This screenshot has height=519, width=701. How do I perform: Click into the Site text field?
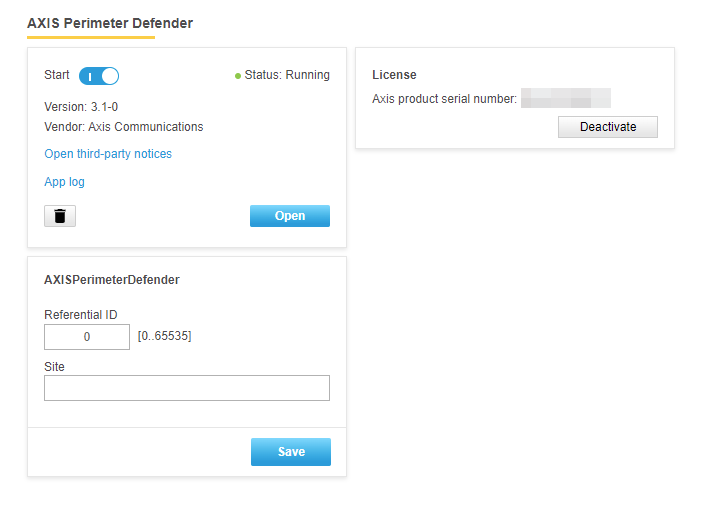pyautogui.click(x=187, y=388)
